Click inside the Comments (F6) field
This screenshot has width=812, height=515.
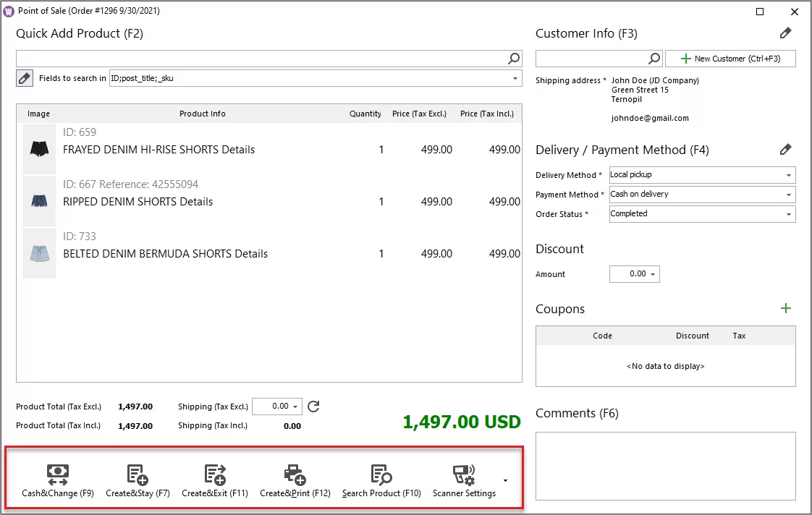point(665,467)
